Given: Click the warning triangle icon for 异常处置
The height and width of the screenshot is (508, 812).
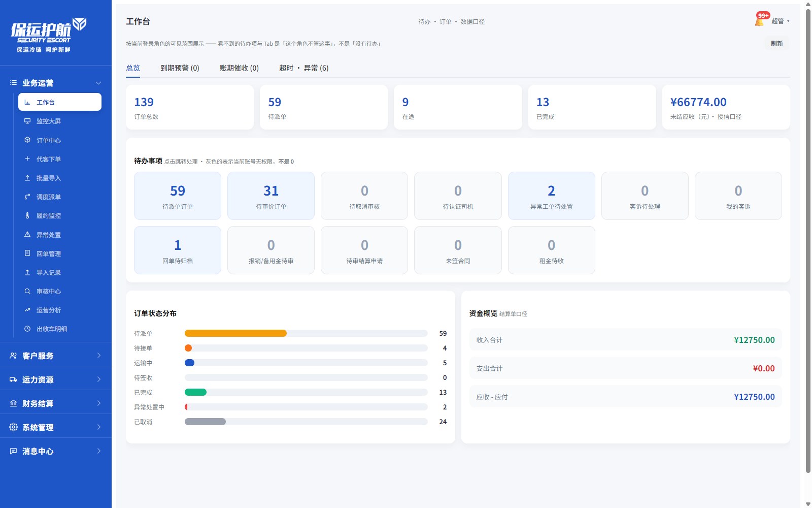Looking at the screenshot, I should tap(27, 234).
